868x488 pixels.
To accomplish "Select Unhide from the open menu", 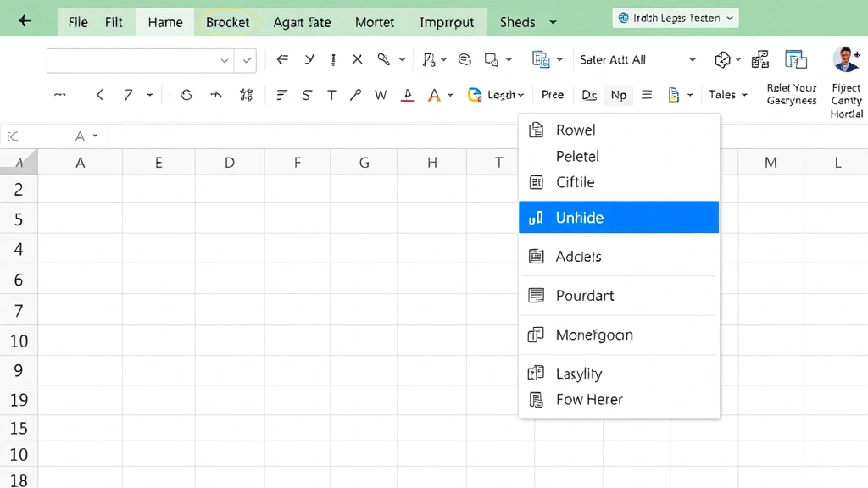I will tap(581, 217).
